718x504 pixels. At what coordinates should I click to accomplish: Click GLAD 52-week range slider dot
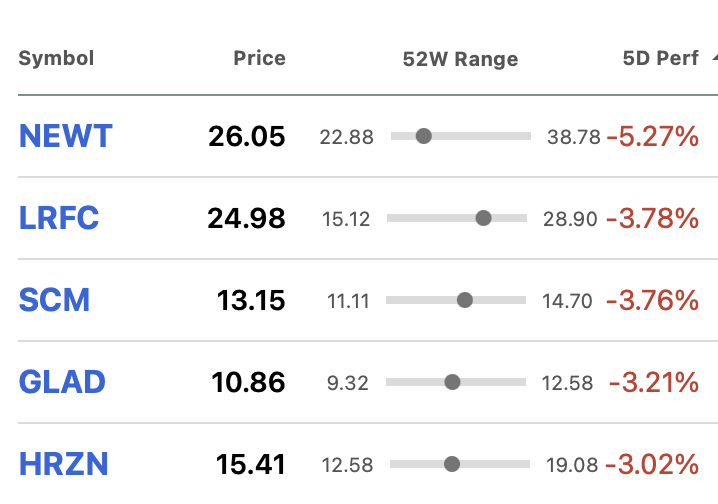coord(452,382)
